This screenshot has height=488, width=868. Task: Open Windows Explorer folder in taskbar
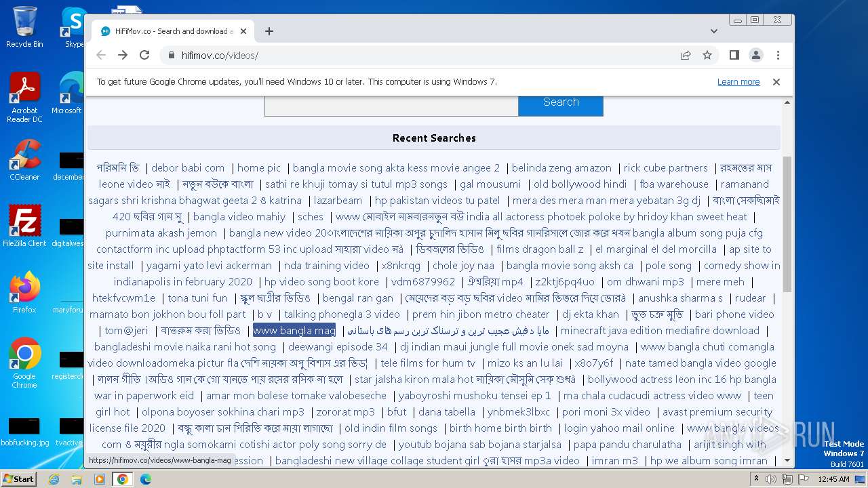77,479
